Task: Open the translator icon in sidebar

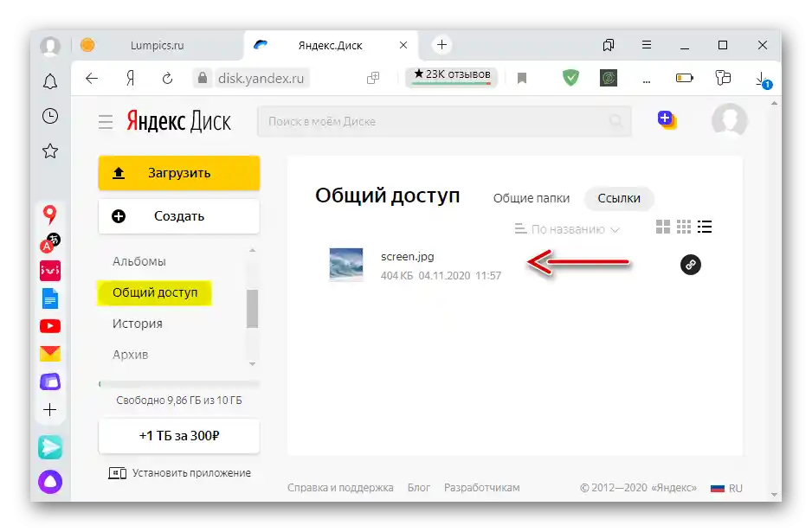Action: click(x=50, y=243)
